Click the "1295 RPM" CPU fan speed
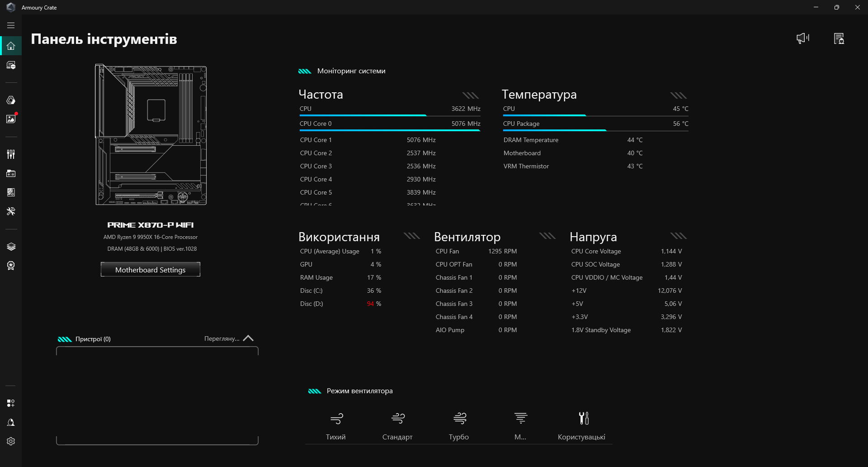Viewport: 868px width, 467px height. (x=502, y=251)
